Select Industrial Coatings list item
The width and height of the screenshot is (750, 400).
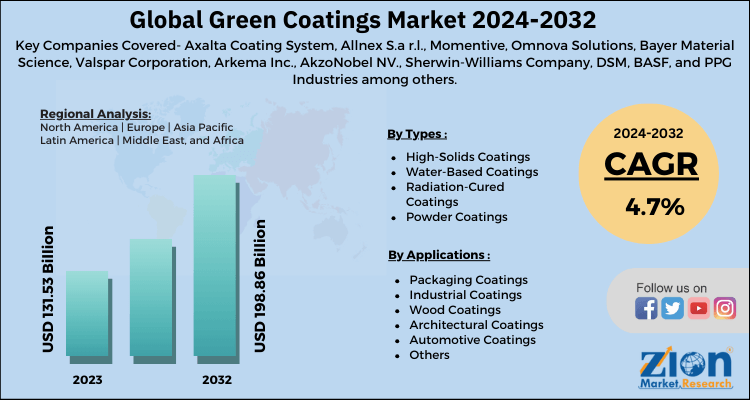(465, 295)
